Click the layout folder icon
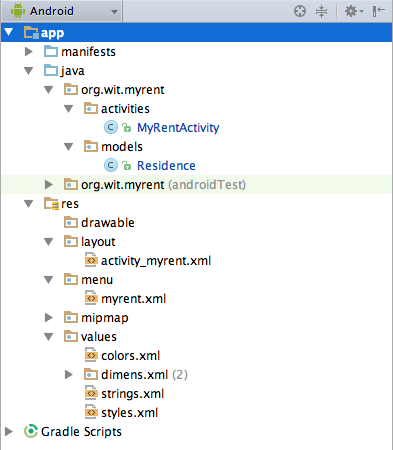 71,241
